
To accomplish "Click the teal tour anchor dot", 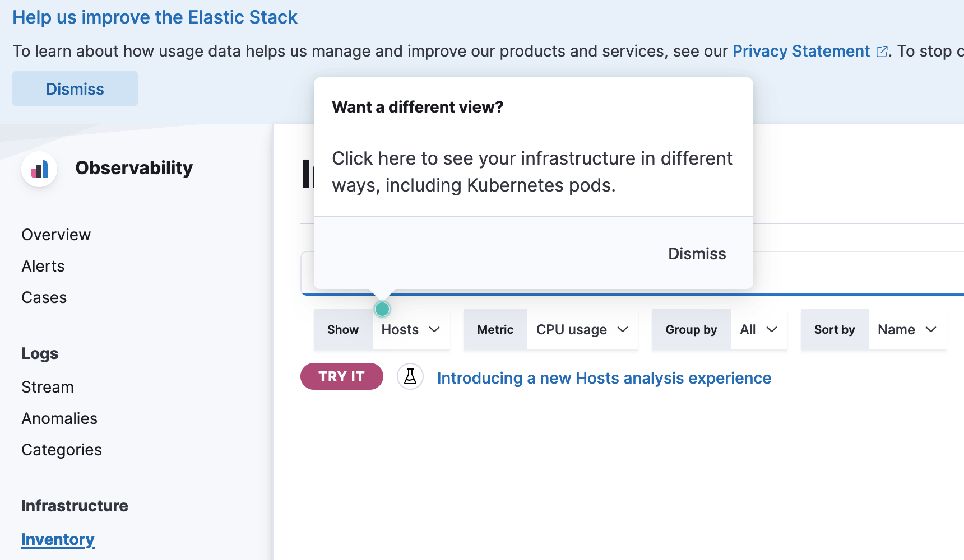I will coord(382,309).
